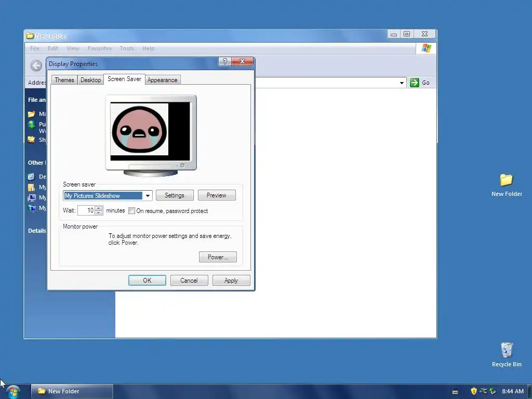This screenshot has height=399, width=532.
Task: Open the Appearance tab
Action: [162, 80]
